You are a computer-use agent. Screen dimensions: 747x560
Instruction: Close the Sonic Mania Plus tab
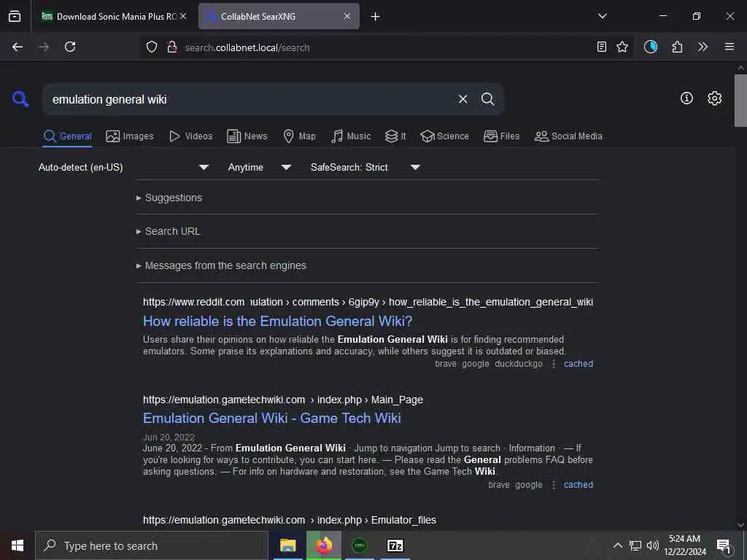pos(183,16)
